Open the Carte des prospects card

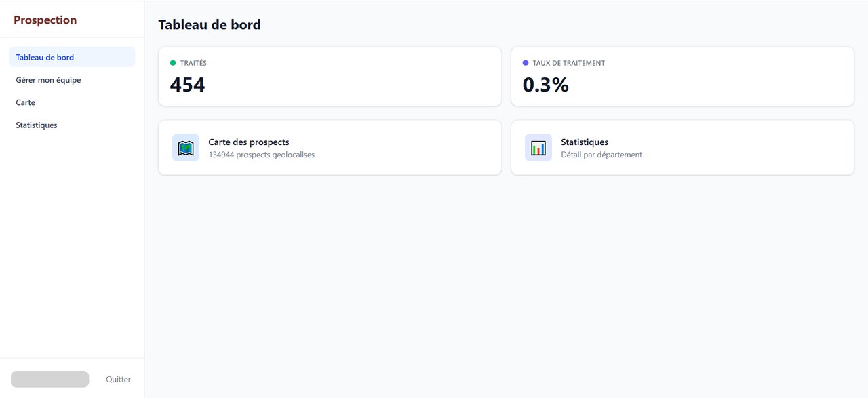[330, 148]
